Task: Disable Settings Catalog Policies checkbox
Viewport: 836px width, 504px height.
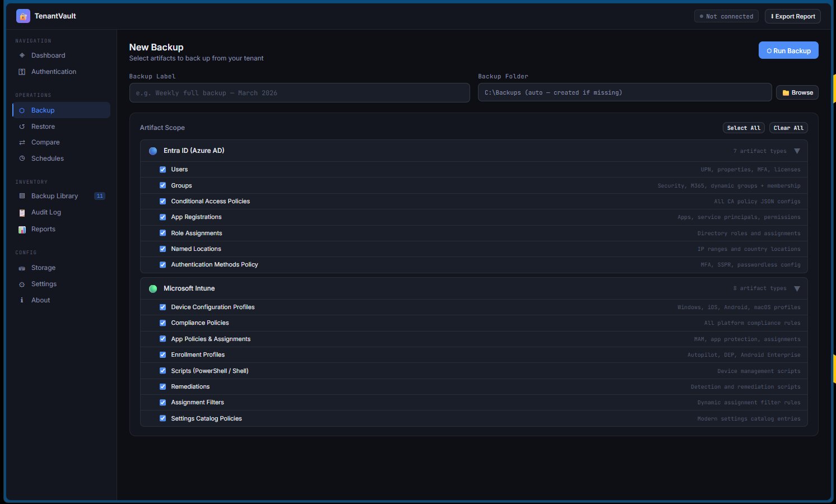Action: coord(162,418)
